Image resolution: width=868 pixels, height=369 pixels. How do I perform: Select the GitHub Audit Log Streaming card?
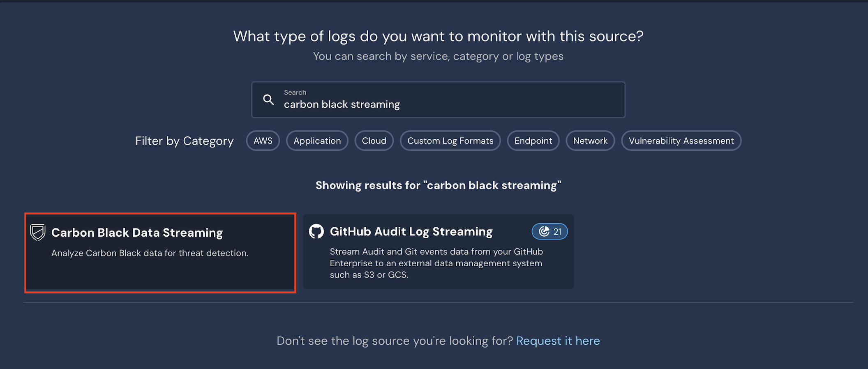point(438,251)
